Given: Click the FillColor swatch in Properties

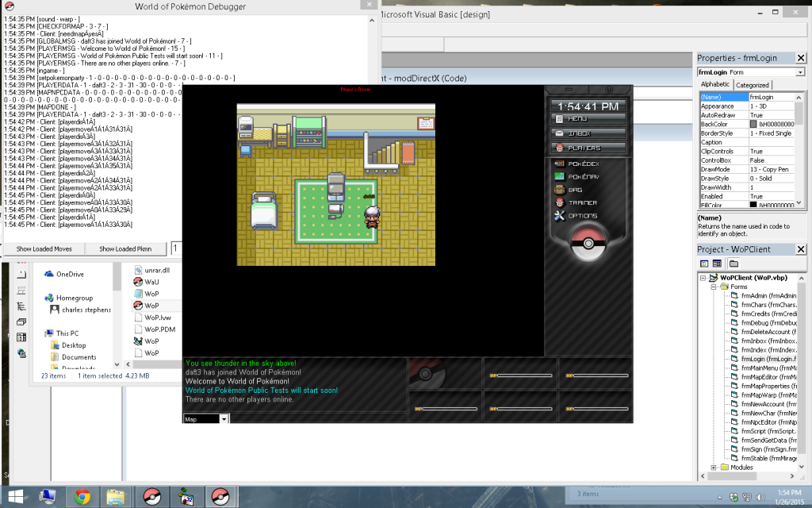Looking at the screenshot, I should pos(753,205).
